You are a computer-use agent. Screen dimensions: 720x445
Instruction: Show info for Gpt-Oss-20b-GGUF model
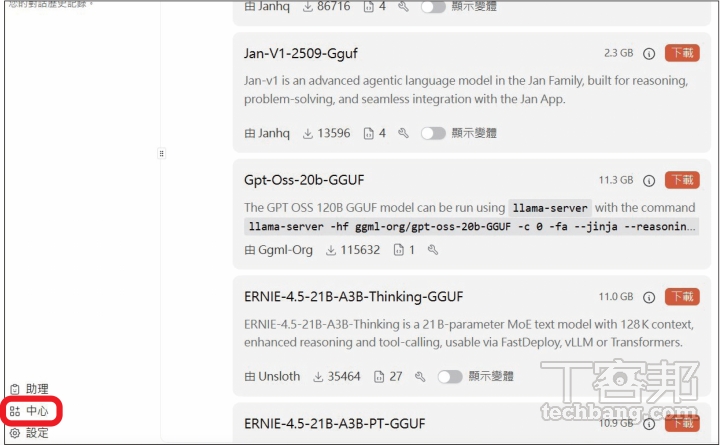649,180
